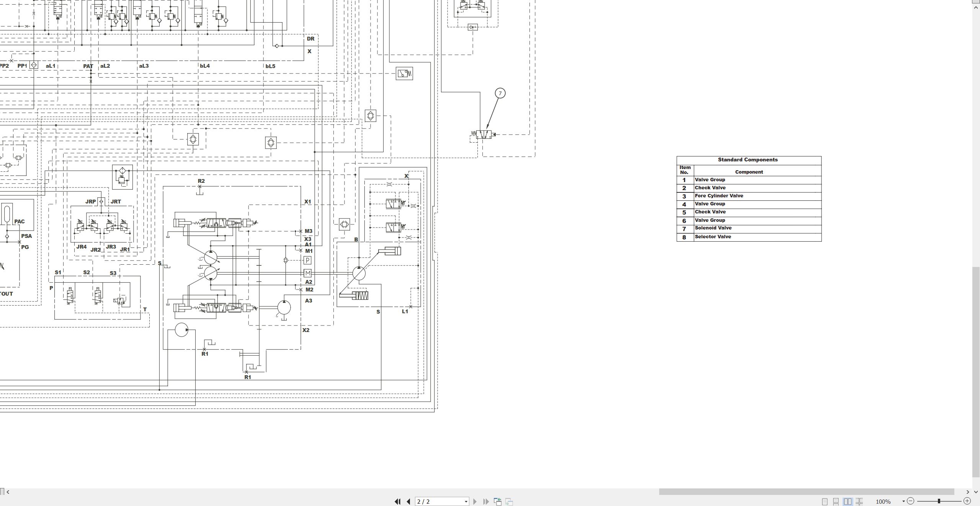Click the M3 port label
This screenshot has width=980, height=506.
tap(309, 231)
